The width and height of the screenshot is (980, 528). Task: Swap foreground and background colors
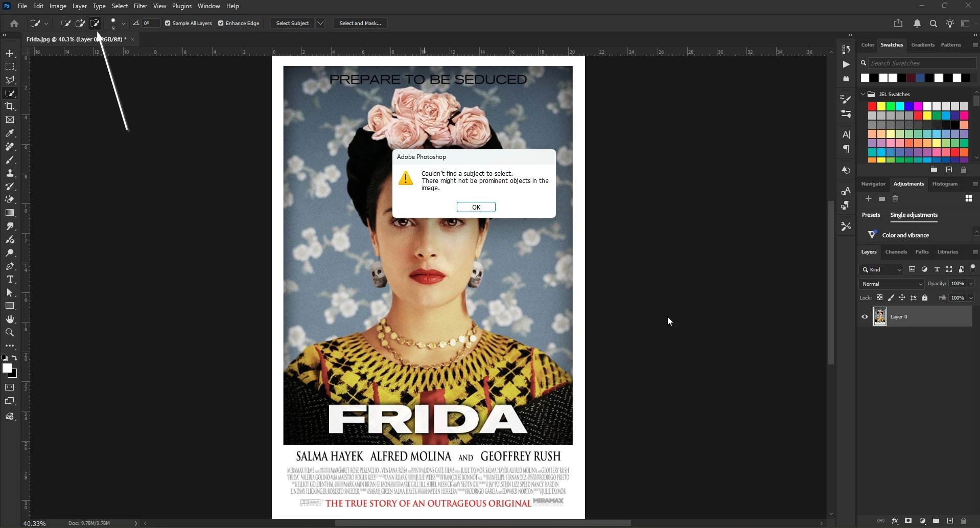pyautogui.click(x=15, y=358)
